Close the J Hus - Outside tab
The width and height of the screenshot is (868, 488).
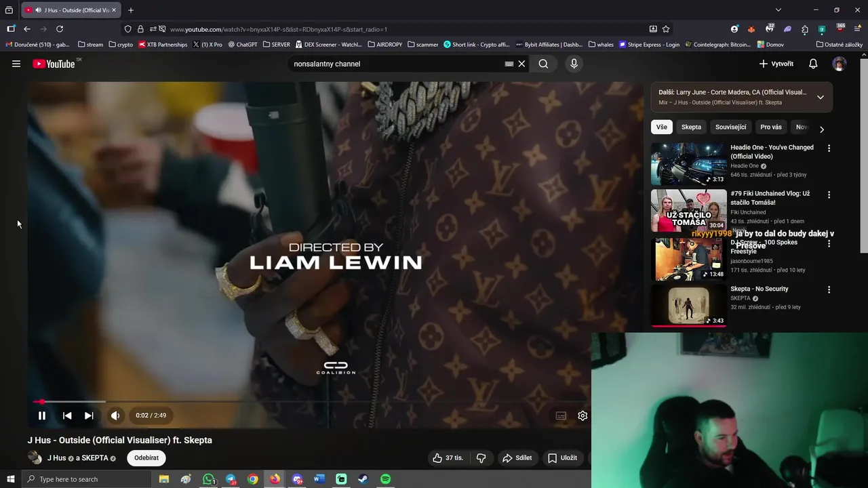point(113,10)
